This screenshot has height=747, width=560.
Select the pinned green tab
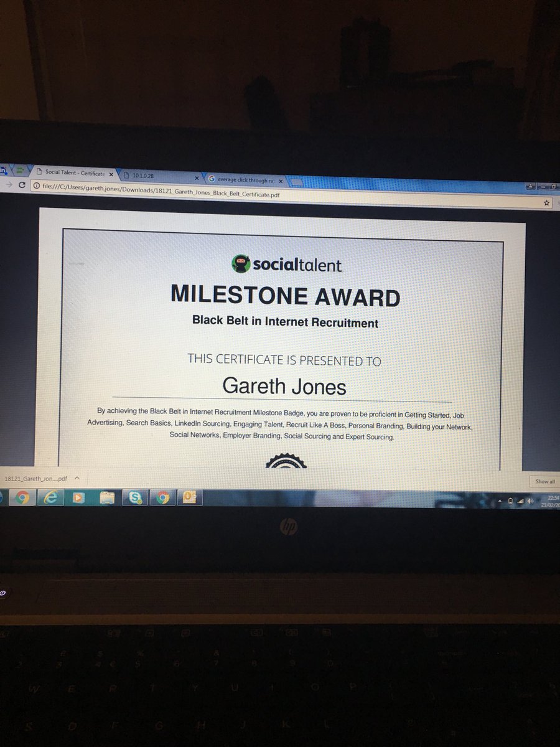pyautogui.click(x=20, y=170)
